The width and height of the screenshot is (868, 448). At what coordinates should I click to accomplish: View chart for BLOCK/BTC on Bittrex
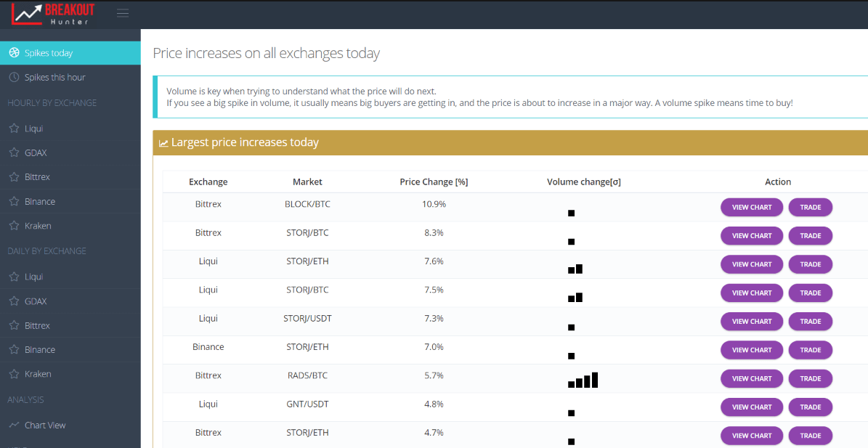pyautogui.click(x=752, y=208)
